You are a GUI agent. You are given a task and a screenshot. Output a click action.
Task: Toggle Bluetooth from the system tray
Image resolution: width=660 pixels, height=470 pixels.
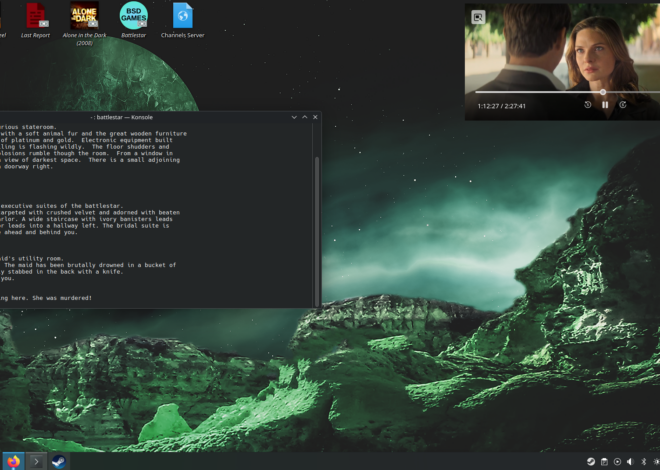pos(643,462)
